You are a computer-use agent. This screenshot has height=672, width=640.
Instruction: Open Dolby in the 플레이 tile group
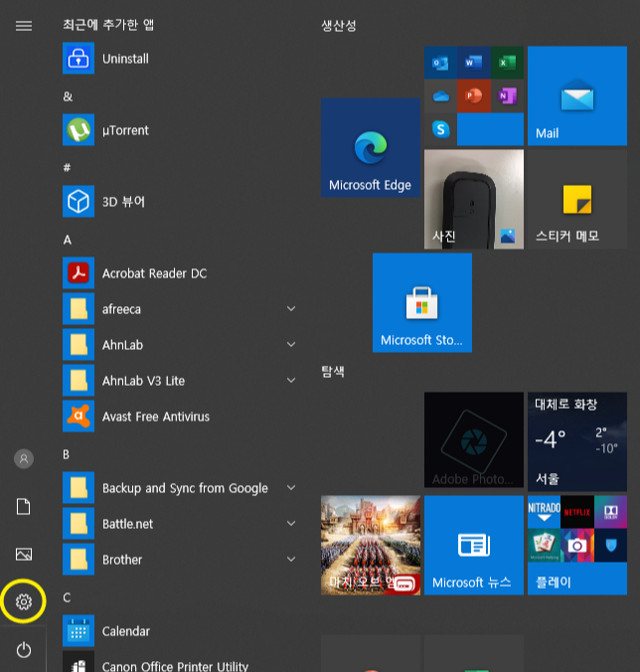pos(610,512)
